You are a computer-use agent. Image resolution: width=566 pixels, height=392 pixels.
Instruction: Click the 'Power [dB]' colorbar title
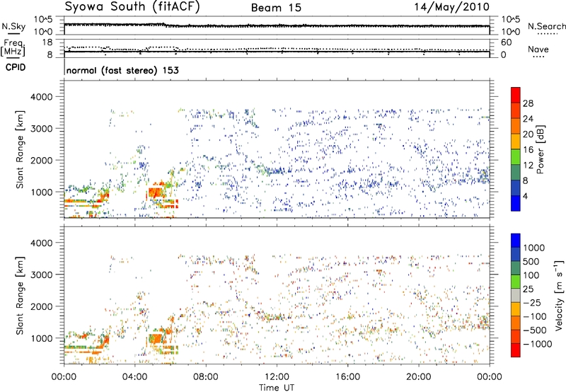pyautogui.click(x=540, y=149)
